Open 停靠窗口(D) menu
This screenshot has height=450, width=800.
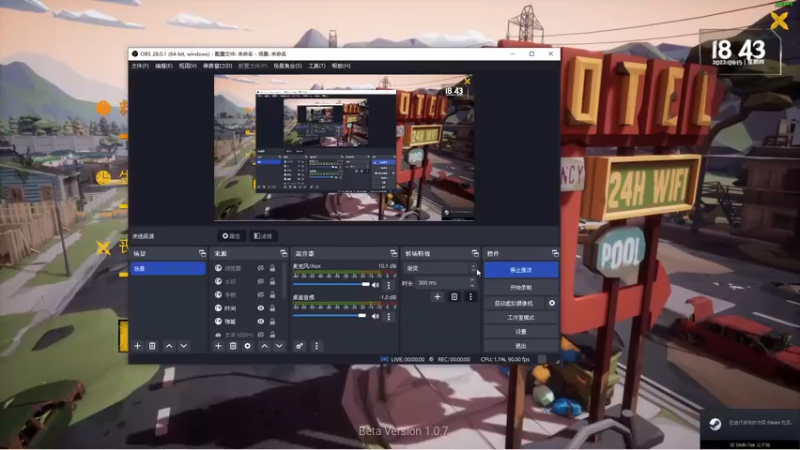tap(217, 66)
